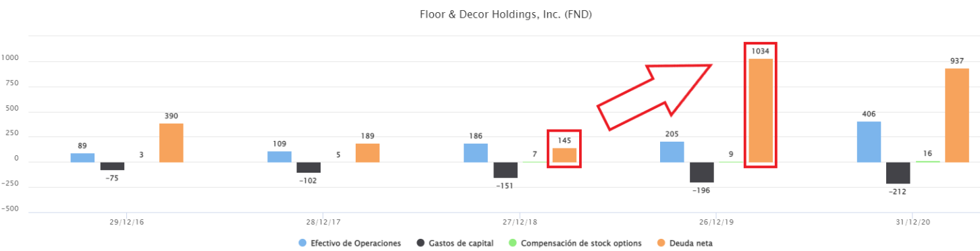
Task: Select the 145 net debt bar for 27/12/18
Action: click(564, 155)
